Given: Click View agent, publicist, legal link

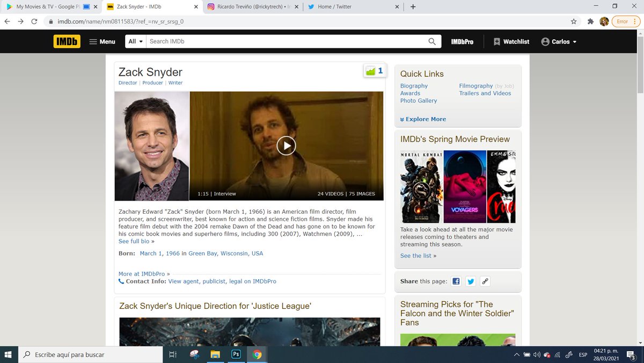Looking at the screenshot, I should 222,281.
